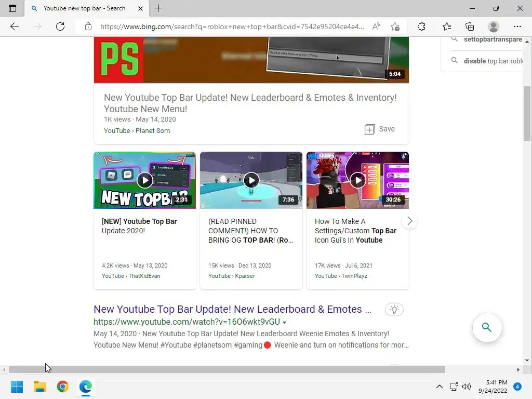Switch to Youtube new top bar - Search tab

coord(84,8)
